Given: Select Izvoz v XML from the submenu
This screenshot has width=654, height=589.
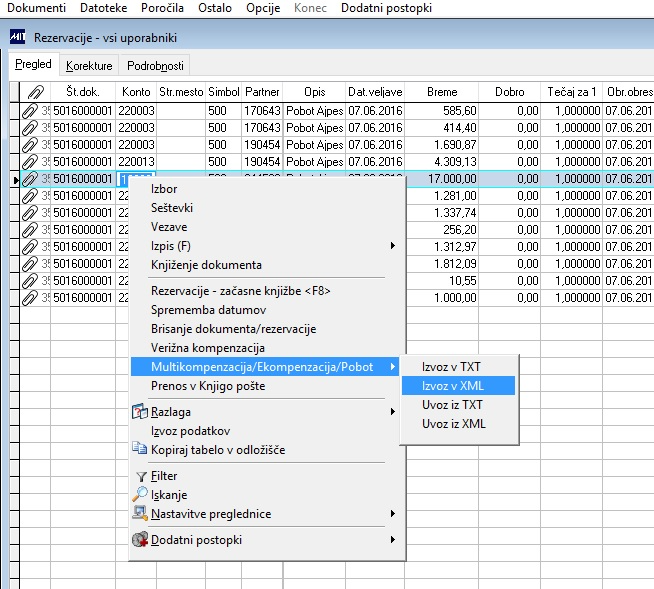Looking at the screenshot, I should click(x=453, y=385).
